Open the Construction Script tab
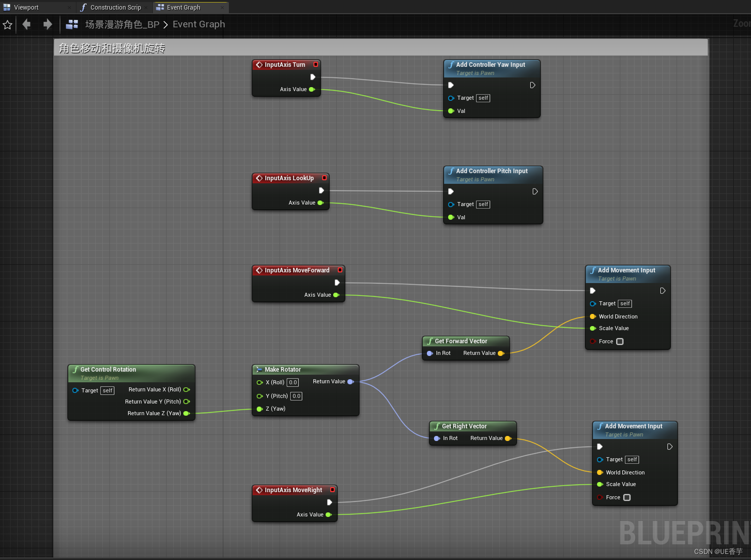751x560 pixels. 115,8
